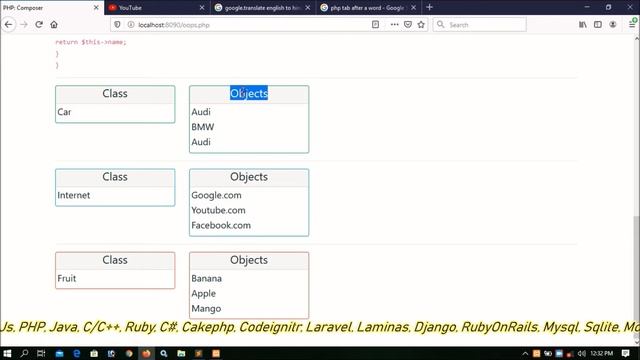Click Google.com in the Objects list
Viewport: 640px width, 360px height.
coord(216,195)
